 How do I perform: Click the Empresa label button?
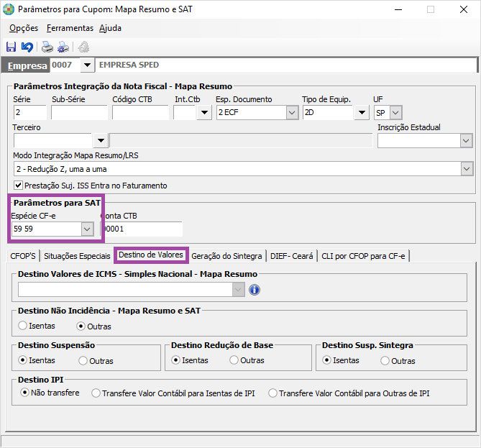tap(27, 65)
